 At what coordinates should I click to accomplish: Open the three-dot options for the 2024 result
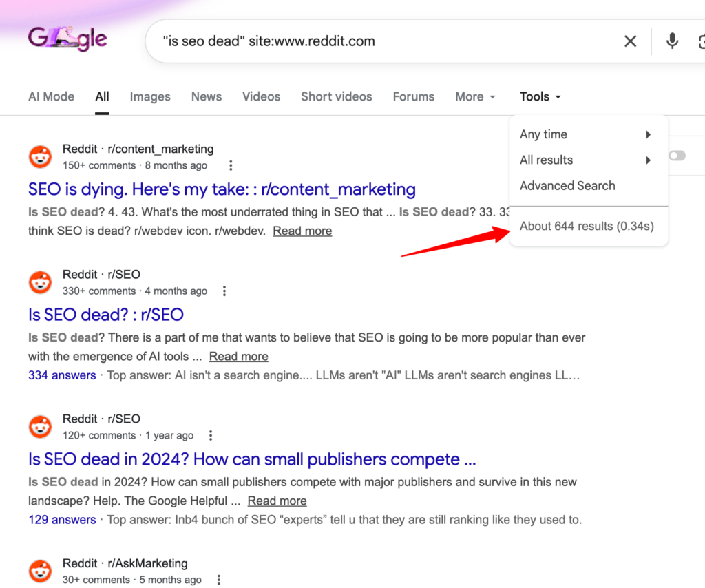[x=210, y=435]
